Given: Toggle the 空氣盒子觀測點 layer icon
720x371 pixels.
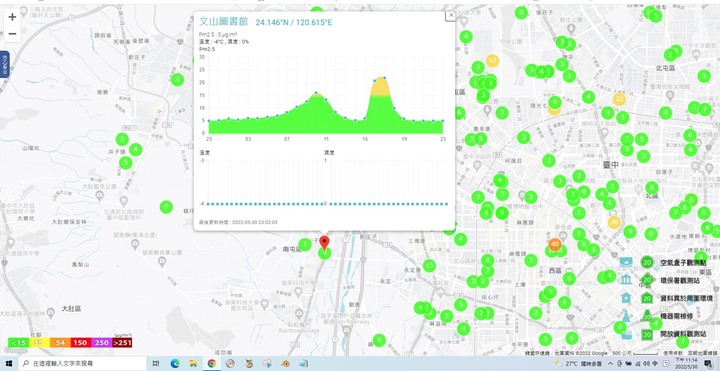Looking at the screenshot, I should [x=626, y=262].
